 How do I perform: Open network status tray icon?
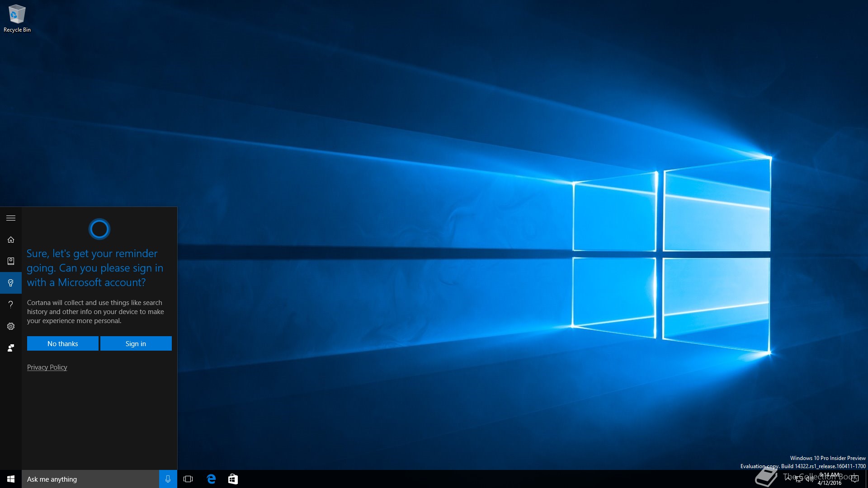click(x=798, y=479)
